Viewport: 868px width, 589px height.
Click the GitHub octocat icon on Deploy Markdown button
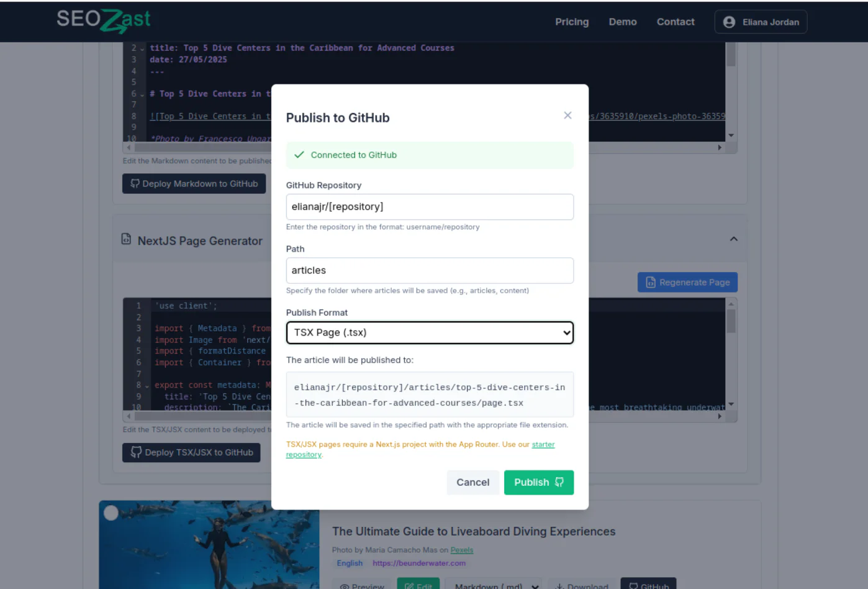[135, 183]
